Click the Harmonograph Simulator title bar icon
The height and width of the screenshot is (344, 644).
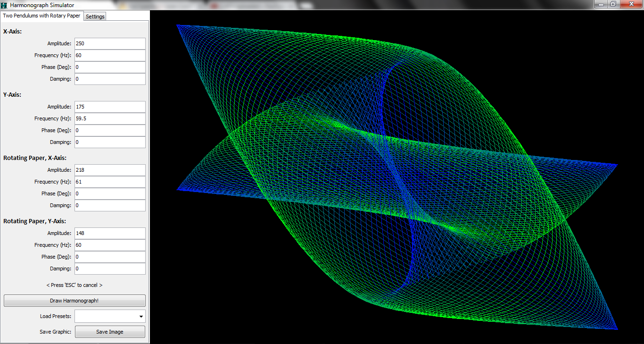(x=4, y=5)
